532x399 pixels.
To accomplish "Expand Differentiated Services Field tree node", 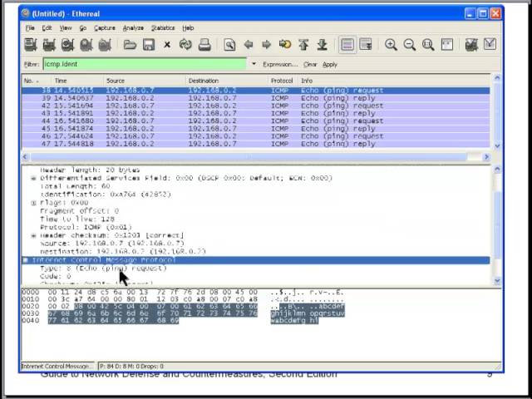I will coord(33,178).
